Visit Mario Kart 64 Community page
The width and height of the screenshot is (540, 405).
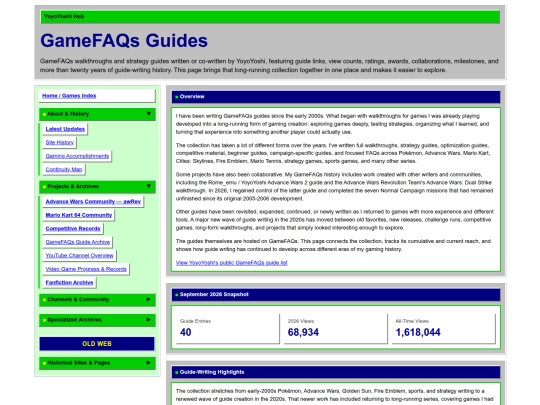click(x=79, y=215)
